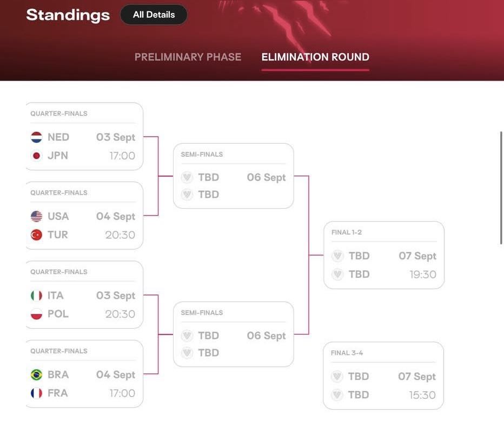
Task: Switch to the Preliminary Phase tab
Action: 188,57
